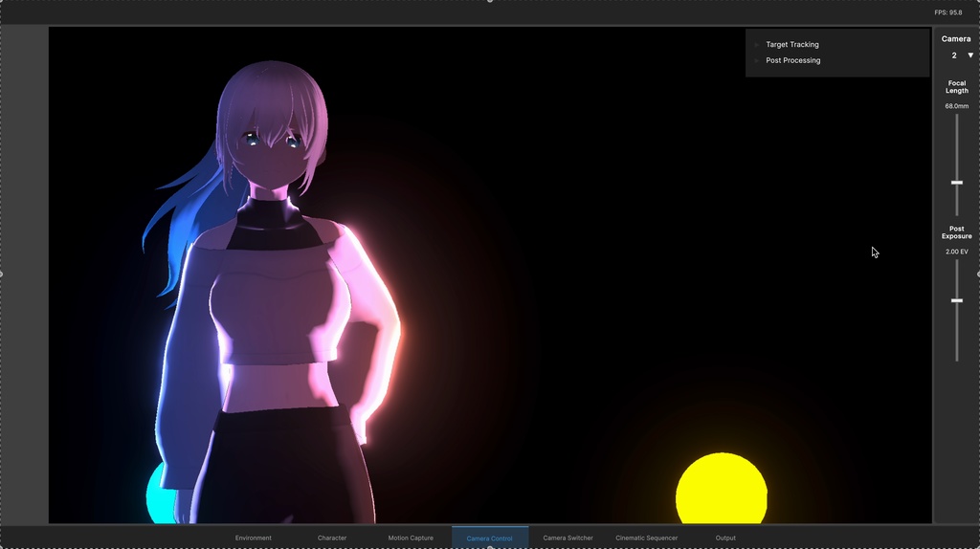
Task: Switch to the Character tab
Action: coord(332,538)
